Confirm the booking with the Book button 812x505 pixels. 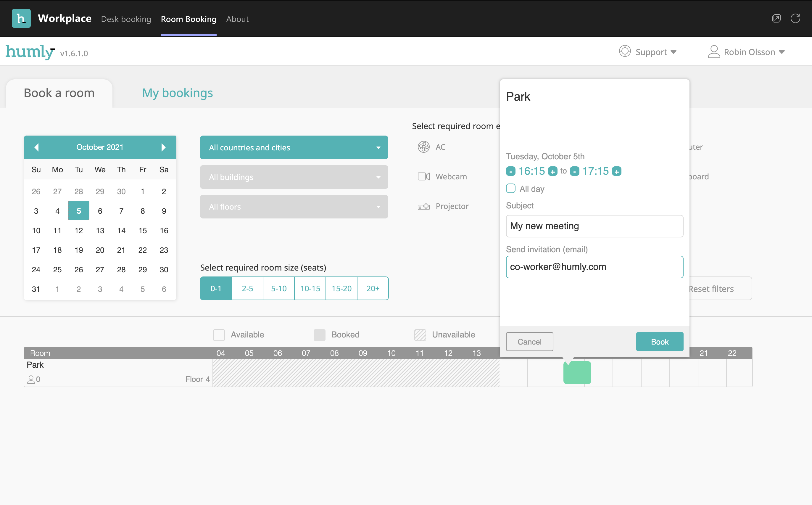659,341
